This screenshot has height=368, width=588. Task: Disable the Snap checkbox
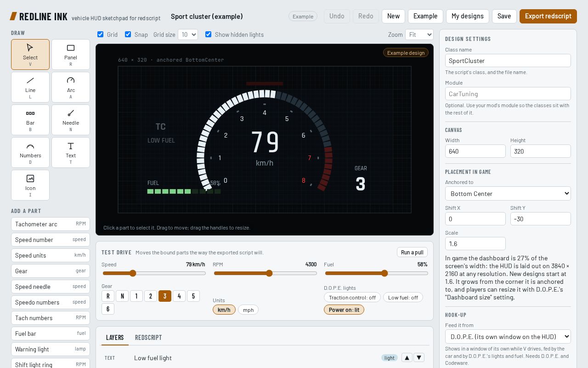click(128, 34)
